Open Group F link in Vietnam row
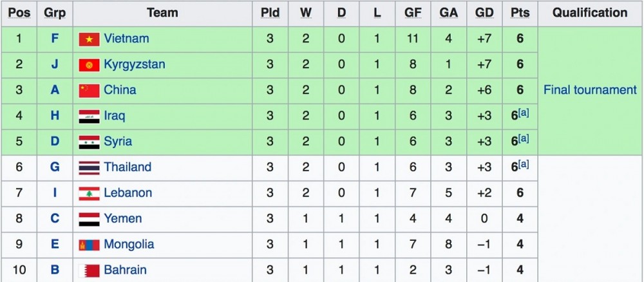This screenshot has width=644, height=282. pos(55,39)
